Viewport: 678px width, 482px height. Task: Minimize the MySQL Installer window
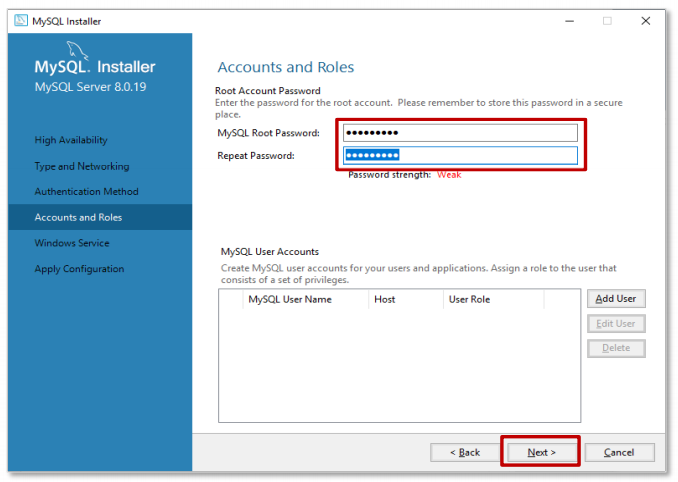[x=569, y=21]
